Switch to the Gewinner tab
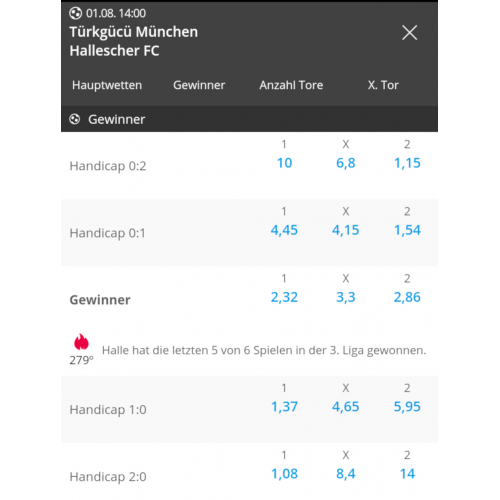 199,85
